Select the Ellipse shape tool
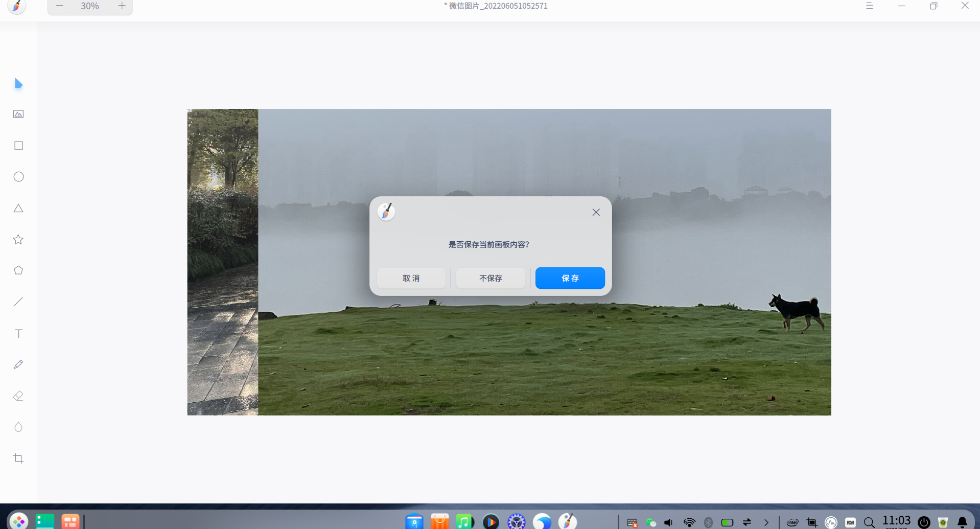This screenshot has height=529, width=980. click(18, 177)
